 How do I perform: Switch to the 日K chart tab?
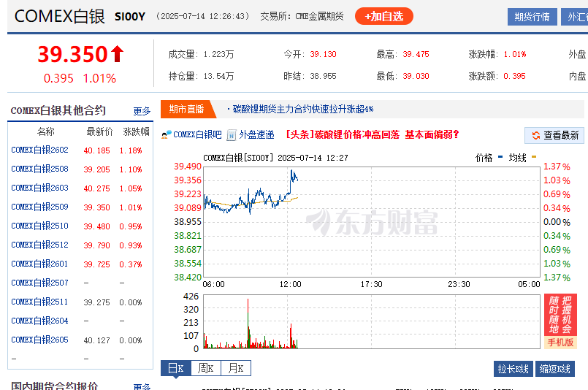[176, 368]
